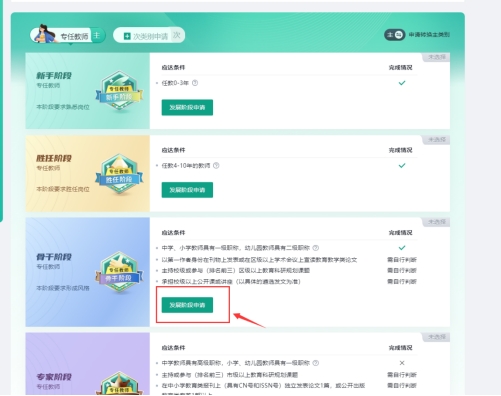501x396 pixels.
Task: Click the 未选择 tag on 专家阶段 card
Action: [437, 337]
